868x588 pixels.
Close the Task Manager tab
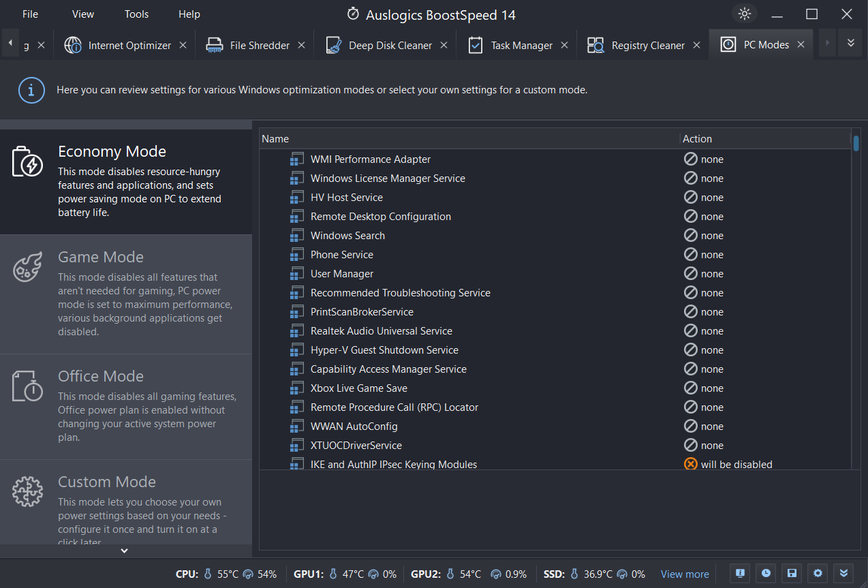(564, 45)
